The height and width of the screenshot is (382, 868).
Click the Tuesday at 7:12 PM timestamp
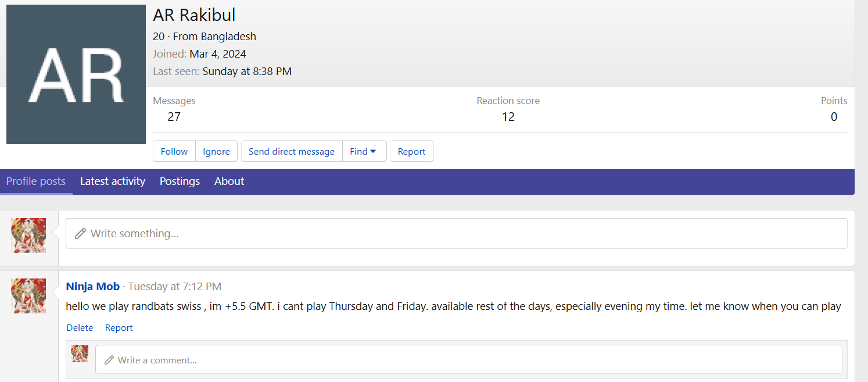(174, 287)
